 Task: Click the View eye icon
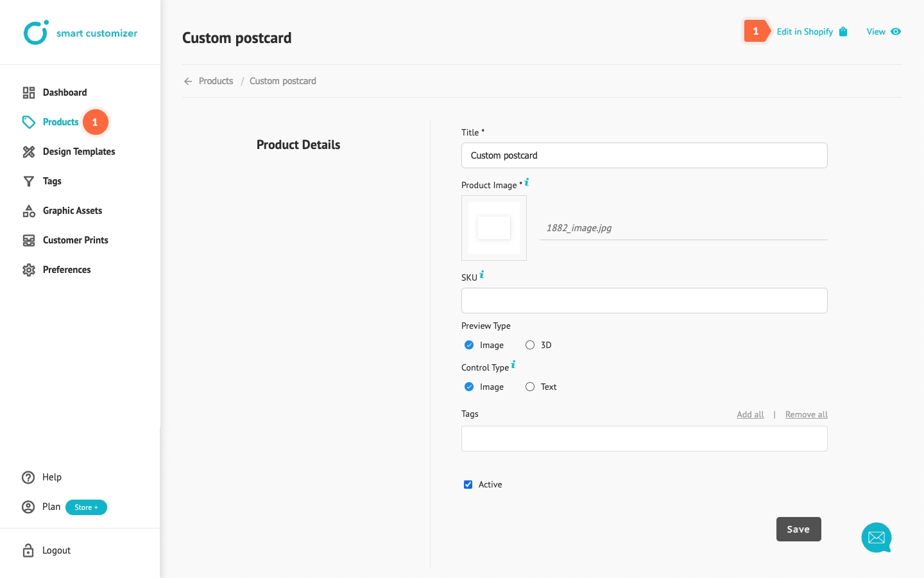[896, 31]
